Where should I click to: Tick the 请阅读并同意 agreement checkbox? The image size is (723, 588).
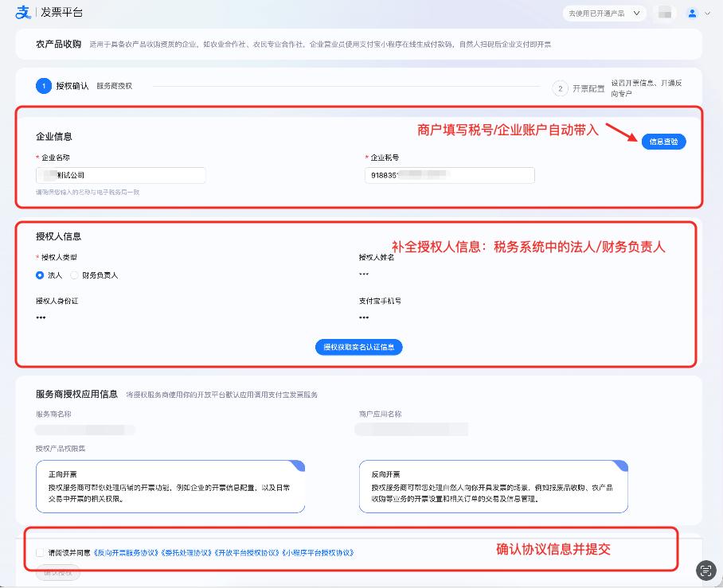click(40, 552)
